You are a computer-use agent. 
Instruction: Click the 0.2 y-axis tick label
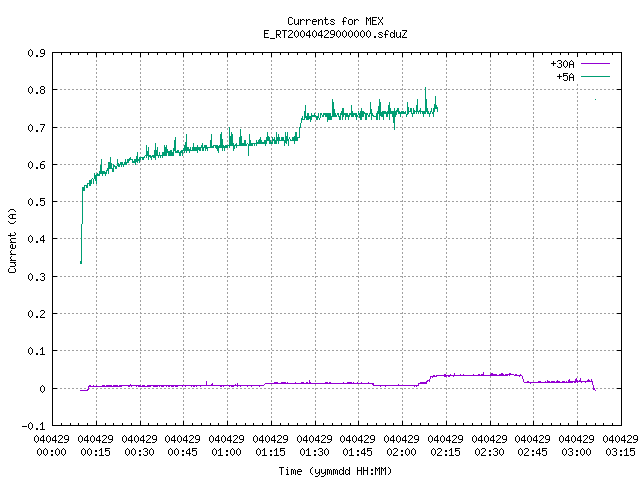pos(37,314)
